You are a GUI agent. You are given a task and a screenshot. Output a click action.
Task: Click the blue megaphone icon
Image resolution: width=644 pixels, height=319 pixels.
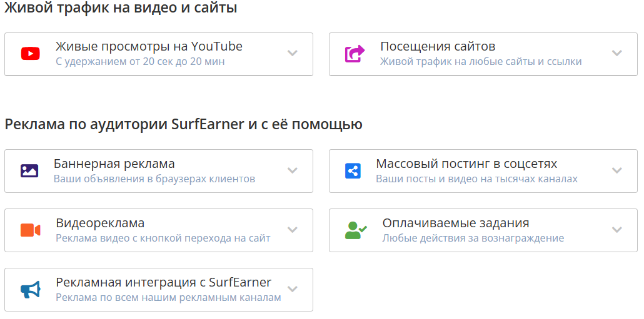pyautogui.click(x=30, y=289)
